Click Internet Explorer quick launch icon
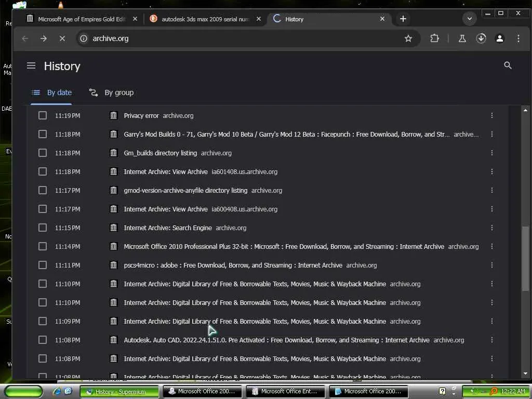 [x=57, y=391]
